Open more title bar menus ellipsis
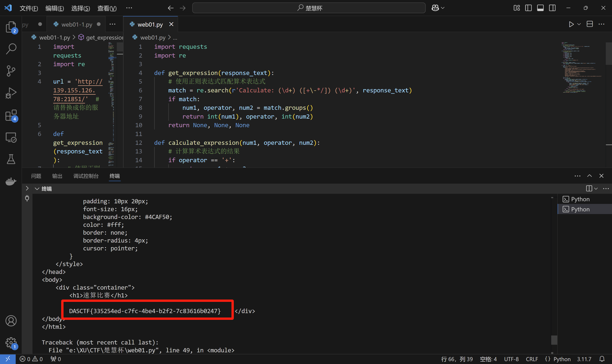612x364 pixels. [129, 8]
